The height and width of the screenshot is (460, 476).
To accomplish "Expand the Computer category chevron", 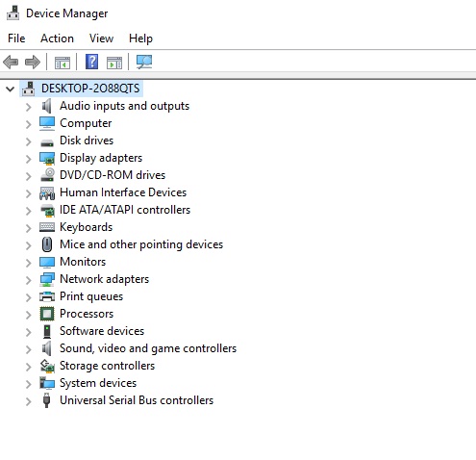I will click(x=29, y=124).
